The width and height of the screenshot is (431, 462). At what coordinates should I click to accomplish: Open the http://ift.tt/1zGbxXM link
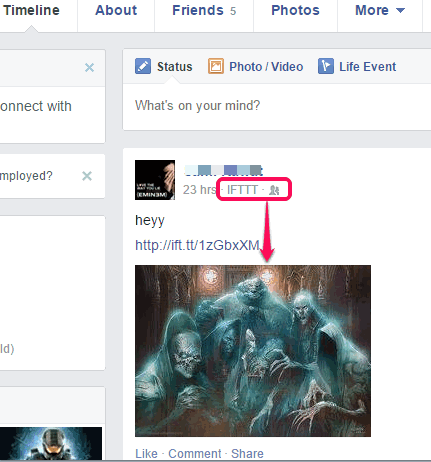(x=198, y=245)
